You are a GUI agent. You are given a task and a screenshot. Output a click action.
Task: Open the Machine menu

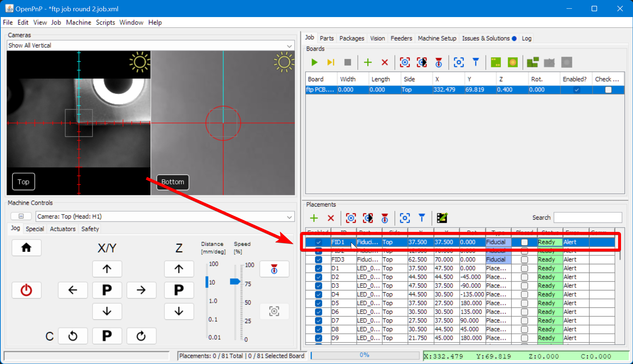[x=78, y=23]
